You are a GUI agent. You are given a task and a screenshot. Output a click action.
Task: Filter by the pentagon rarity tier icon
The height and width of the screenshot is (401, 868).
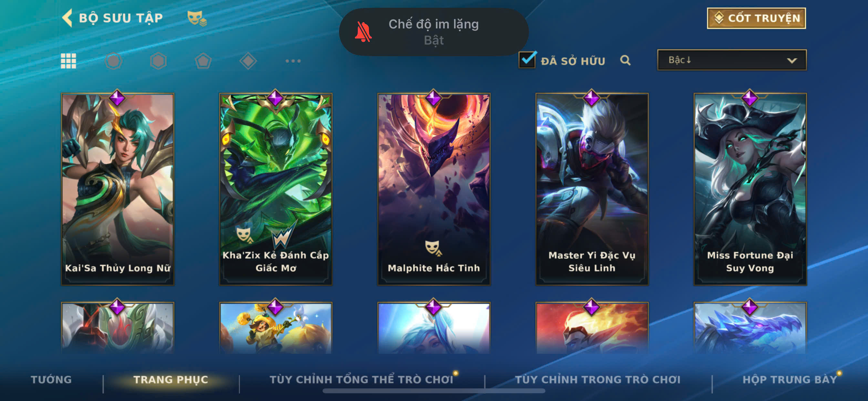(x=203, y=61)
